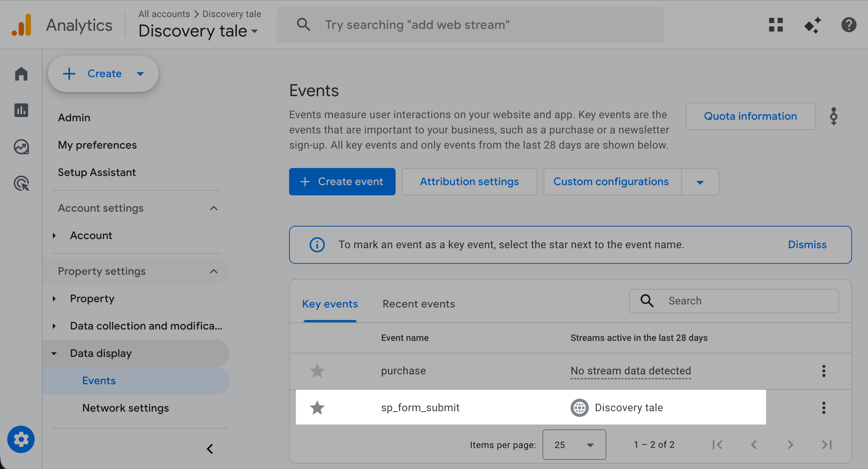Screen dimensions: 868x469
Task: Open the Custom configurations dropdown arrow
Action: (700, 182)
